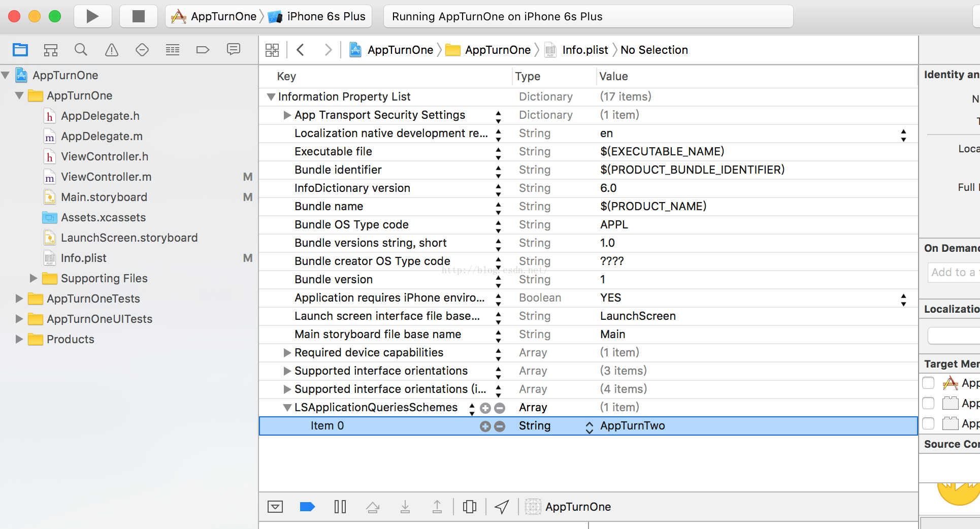Toggle breakpoints activation

click(308, 507)
